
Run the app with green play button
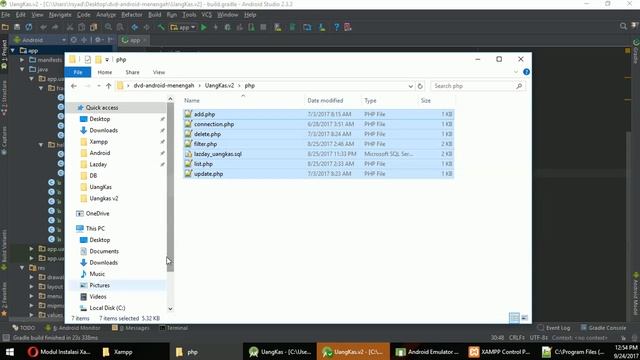204,27
